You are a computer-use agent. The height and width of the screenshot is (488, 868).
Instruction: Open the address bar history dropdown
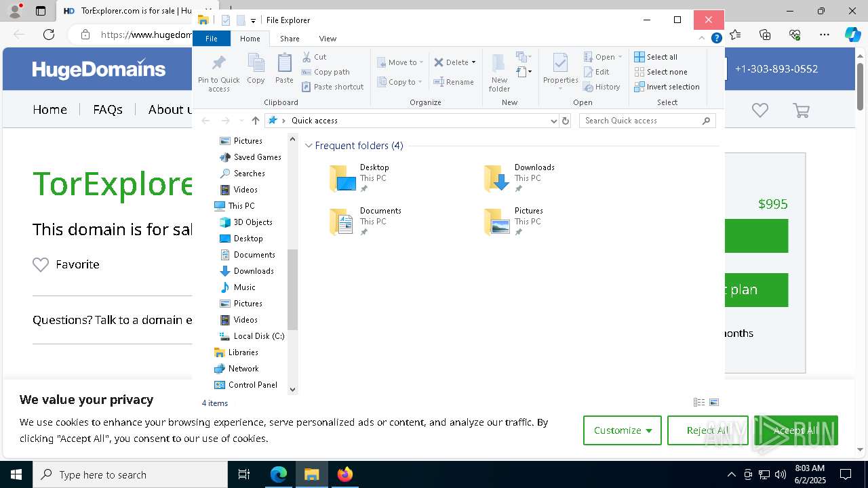(x=554, y=121)
